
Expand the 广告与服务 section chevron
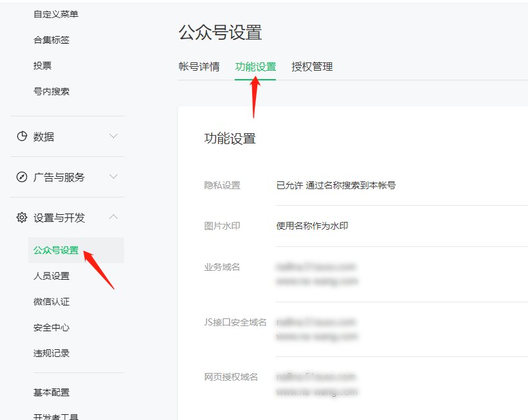114,177
